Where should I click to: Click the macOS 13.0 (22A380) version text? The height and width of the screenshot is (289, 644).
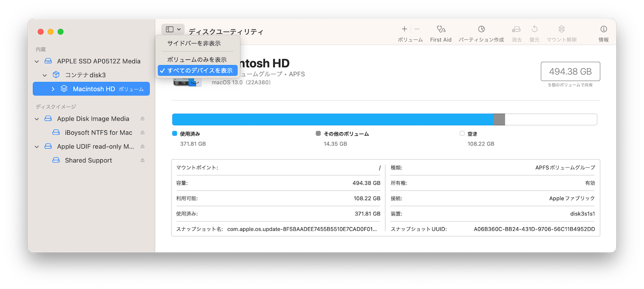point(241,82)
